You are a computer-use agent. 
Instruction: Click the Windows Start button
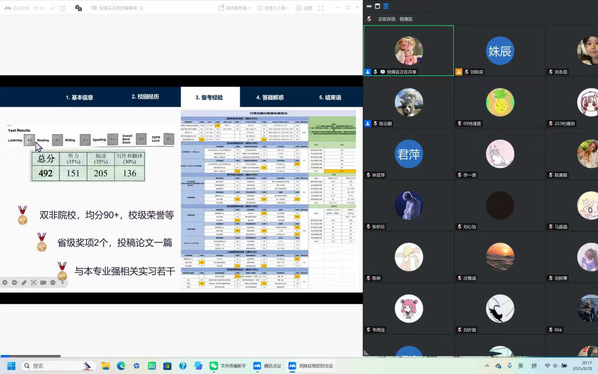11,366
